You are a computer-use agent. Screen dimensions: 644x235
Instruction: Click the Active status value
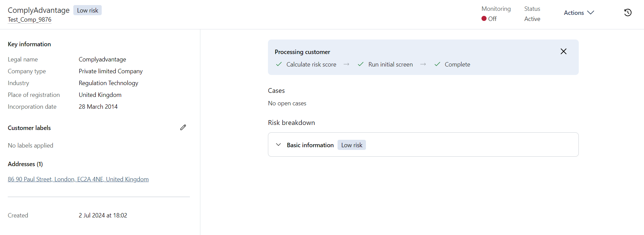coord(532,19)
